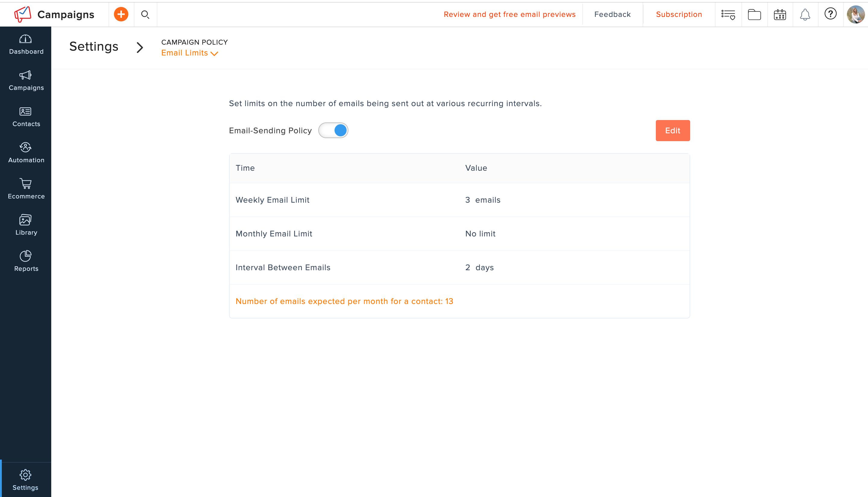Click the help question mark icon
This screenshot has height=497, width=868.
(831, 14)
